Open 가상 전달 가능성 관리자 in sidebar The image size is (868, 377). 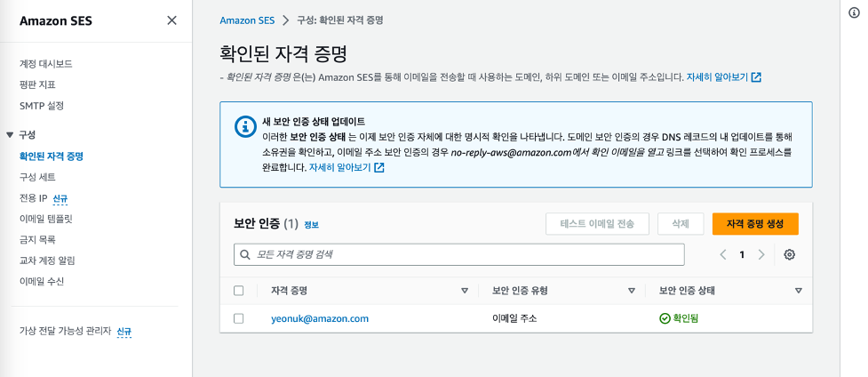[x=66, y=332]
